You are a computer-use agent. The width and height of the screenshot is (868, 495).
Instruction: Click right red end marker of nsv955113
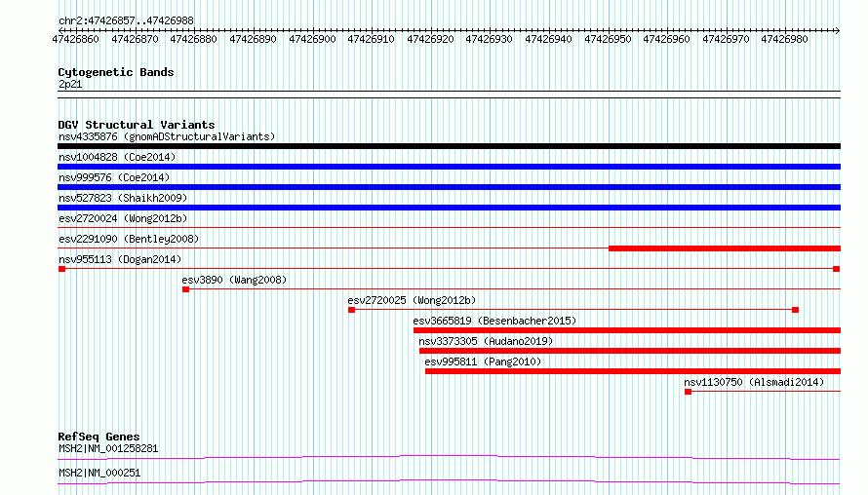pyautogui.click(x=837, y=269)
